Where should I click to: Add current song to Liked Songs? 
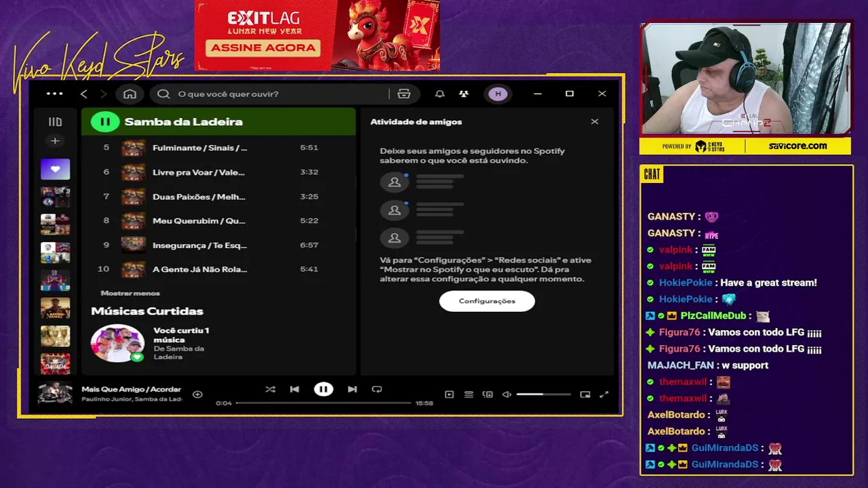197,394
